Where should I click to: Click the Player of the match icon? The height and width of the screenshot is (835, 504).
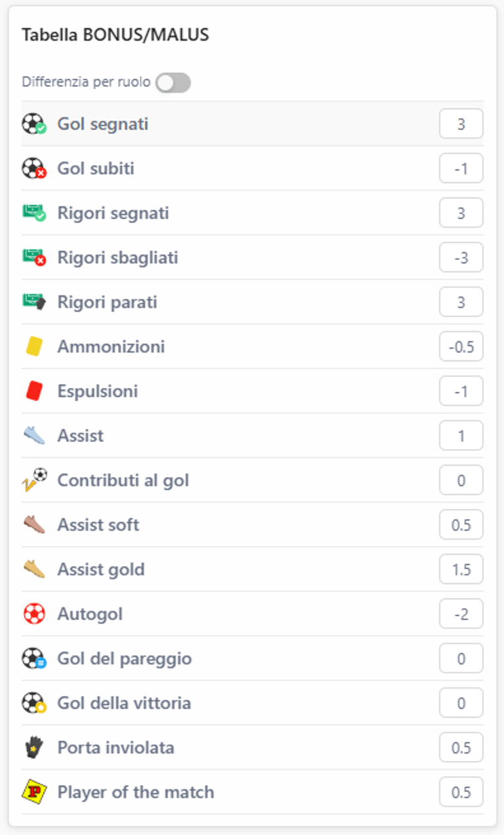tap(33, 792)
